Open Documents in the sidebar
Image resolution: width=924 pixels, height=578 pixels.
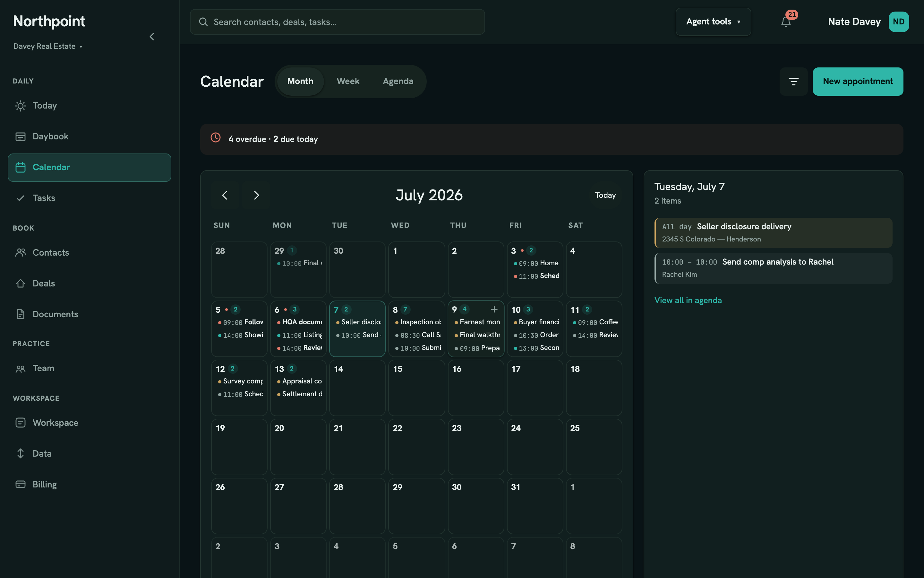[89, 314]
